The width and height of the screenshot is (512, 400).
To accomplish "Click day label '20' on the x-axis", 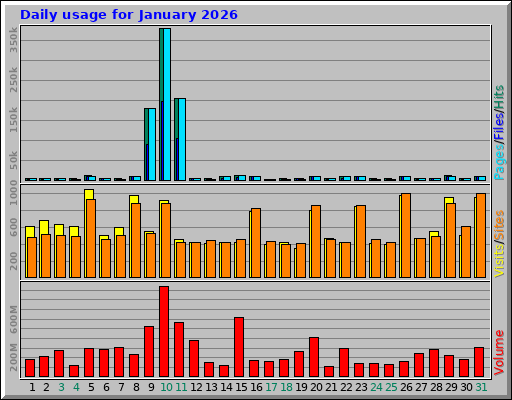I will (x=316, y=387).
